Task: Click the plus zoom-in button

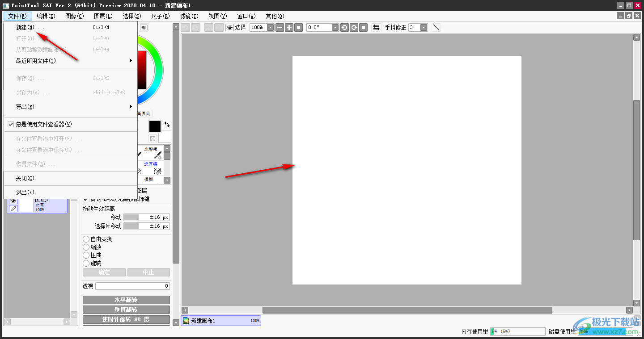Action: [289, 27]
